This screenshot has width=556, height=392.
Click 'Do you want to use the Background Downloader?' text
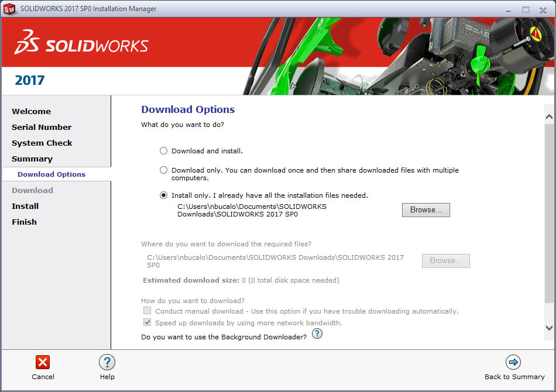pos(224,337)
